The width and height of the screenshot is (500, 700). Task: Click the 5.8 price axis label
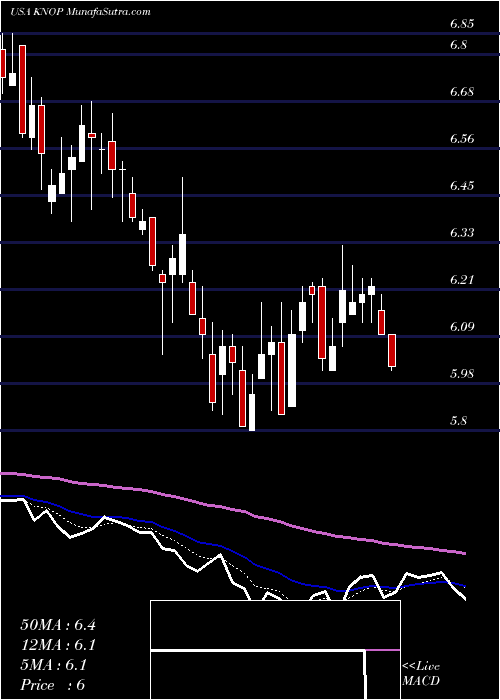point(458,421)
